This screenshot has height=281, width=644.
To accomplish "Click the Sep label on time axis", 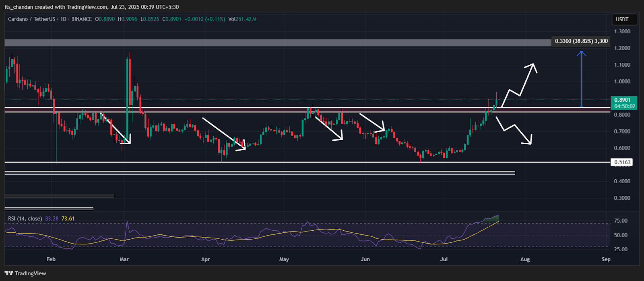I will coord(606,259).
